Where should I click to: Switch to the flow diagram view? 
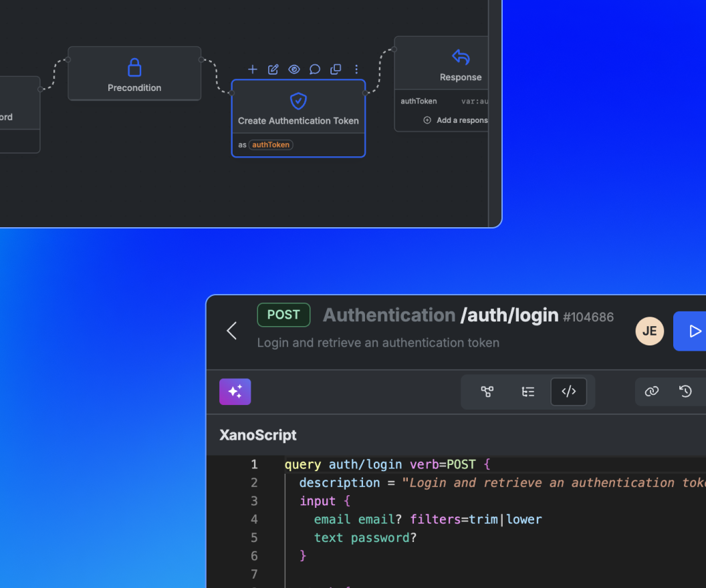[487, 392]
